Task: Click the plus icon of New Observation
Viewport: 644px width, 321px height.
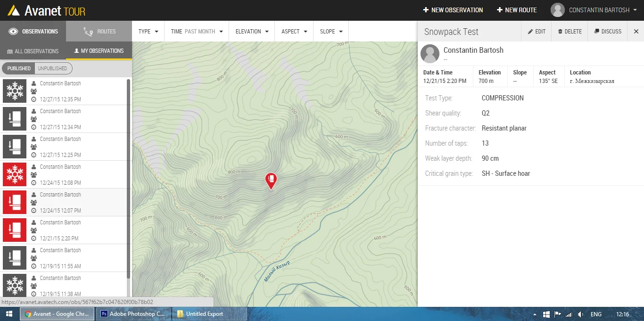Action: [426, 10]
